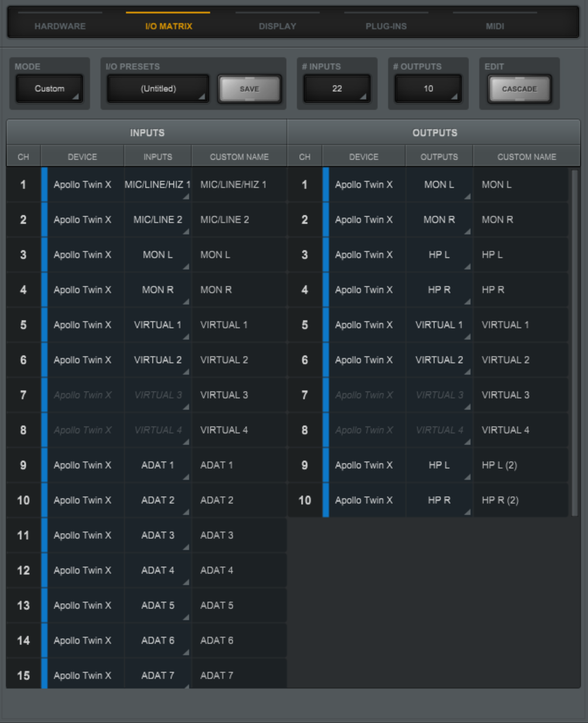Edit output channel 6 custom name VIRTUAL 2
588x723 pixels.
point(521,360)
